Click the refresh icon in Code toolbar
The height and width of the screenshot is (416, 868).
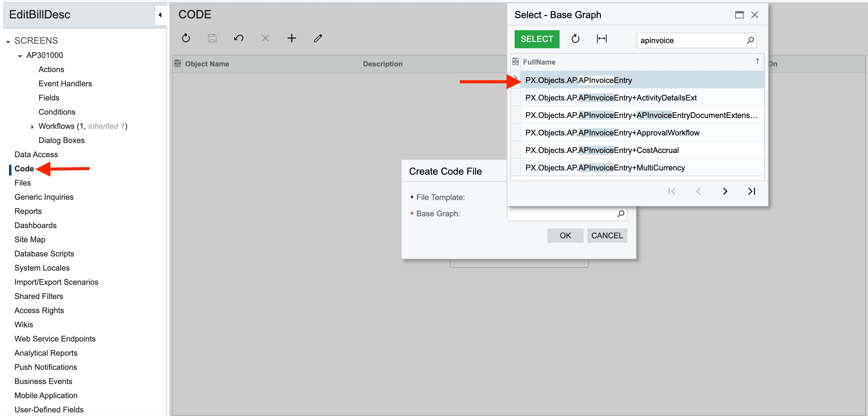pos(186,38)
